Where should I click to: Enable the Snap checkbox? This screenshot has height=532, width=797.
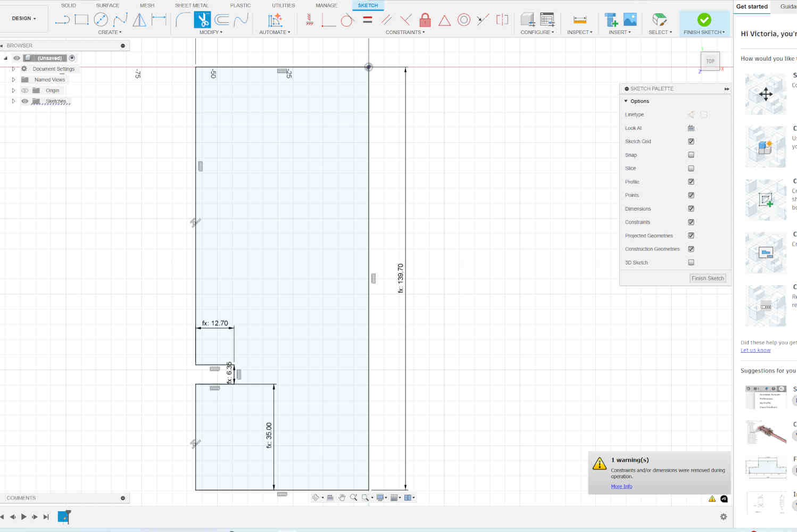pyautogui.click(x=691, y=155)
